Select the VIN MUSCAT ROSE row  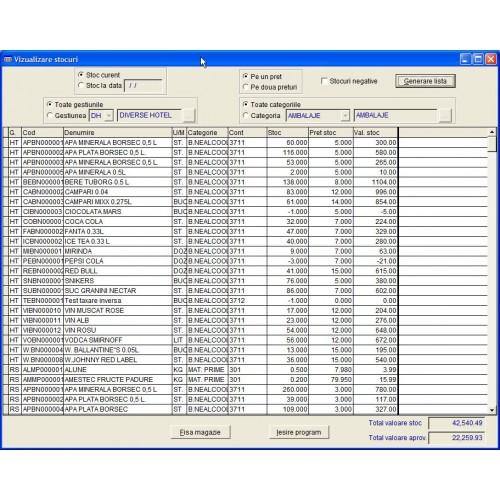pos(245,310)
